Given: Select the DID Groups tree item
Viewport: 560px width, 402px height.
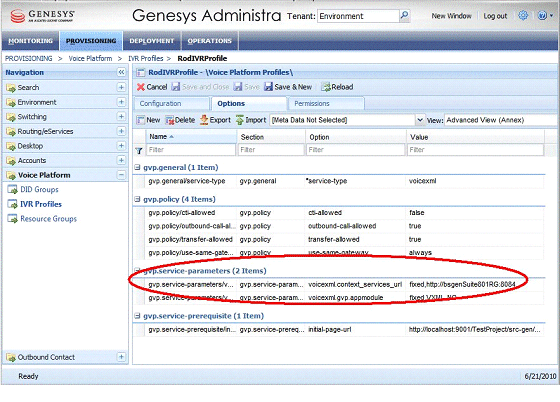Looking at the screenshot, I should (39, 190).
